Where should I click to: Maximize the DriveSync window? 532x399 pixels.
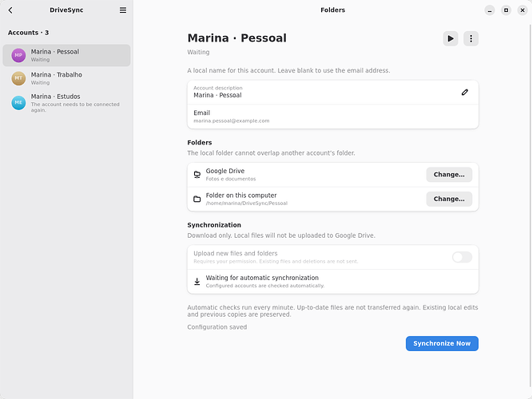(506, 10)
